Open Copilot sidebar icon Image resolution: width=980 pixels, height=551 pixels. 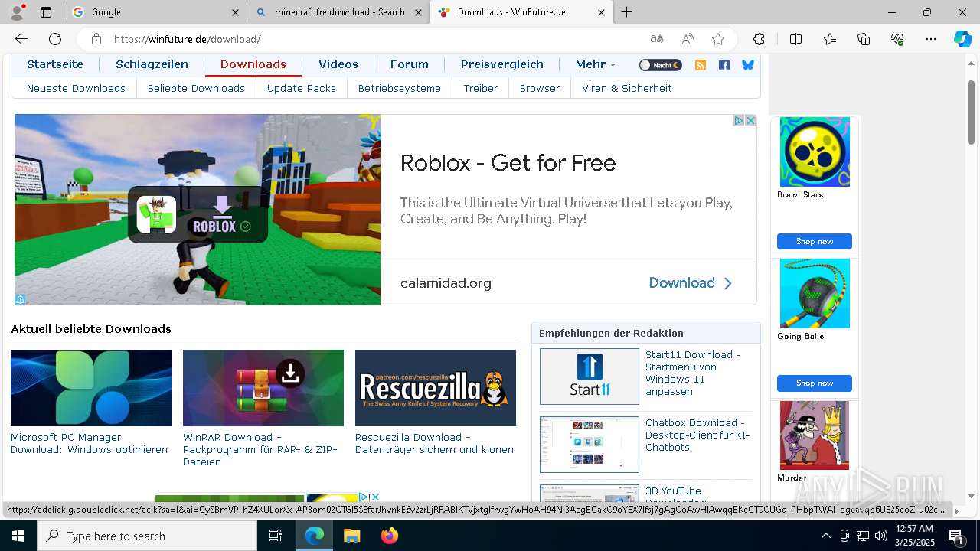point(963,39)
